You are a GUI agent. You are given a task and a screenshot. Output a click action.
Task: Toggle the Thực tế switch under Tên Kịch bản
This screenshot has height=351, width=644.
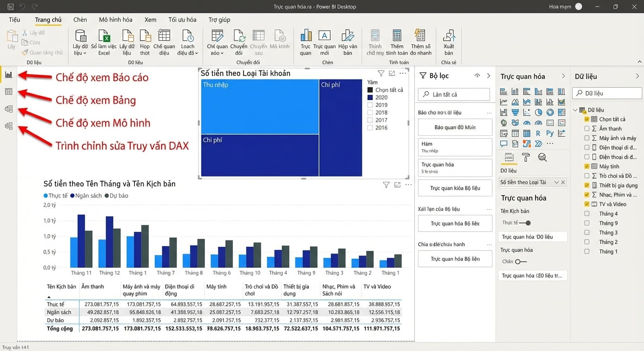[x=525, y=223]
